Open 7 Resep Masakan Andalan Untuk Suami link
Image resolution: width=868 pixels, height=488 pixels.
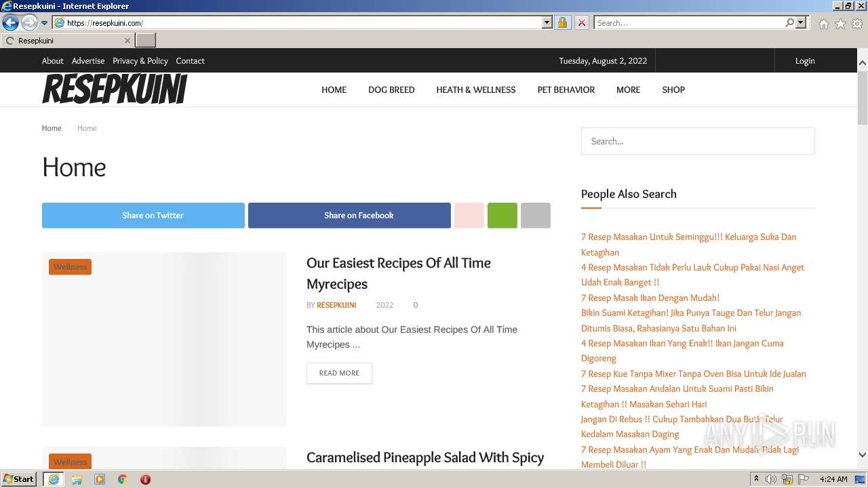click(x=677, y=396)
